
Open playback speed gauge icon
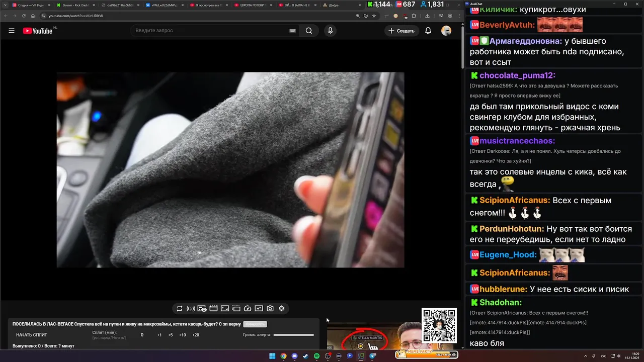click(x=248, y=309)
